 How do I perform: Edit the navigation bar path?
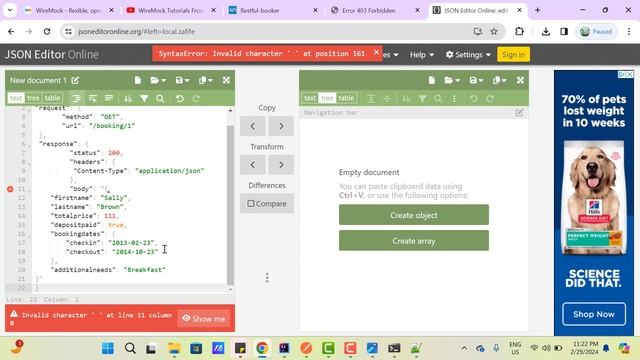coord(519,112)
